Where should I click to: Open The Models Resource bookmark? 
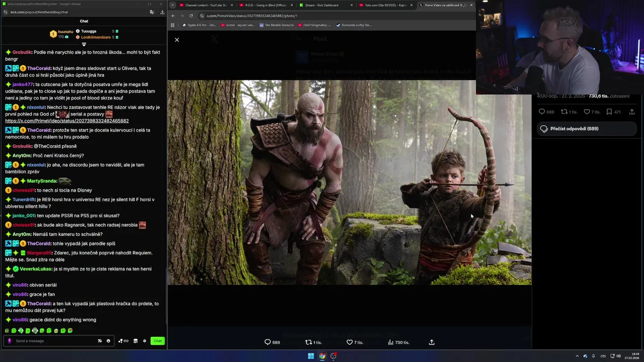coord(277,25)
